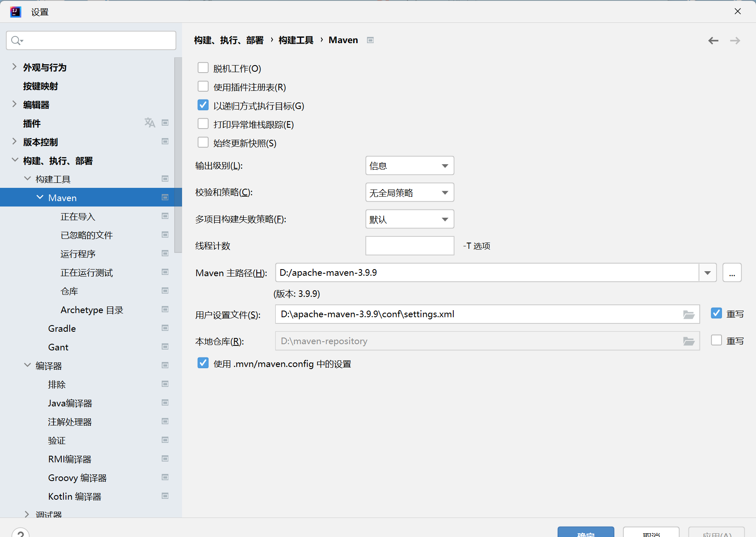Click the 构建工具 breadcrumb link
The height and width of the screenshot is (537, 756).
296,40
